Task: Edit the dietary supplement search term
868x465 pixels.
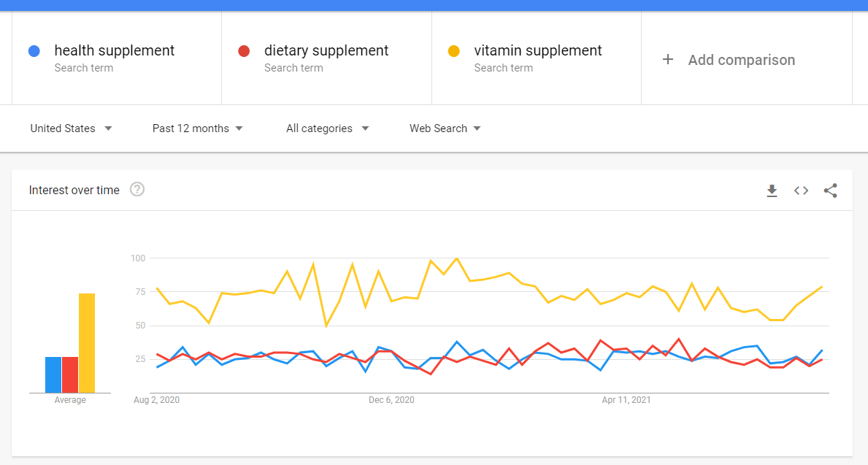Action: click(x=326, y=50)
